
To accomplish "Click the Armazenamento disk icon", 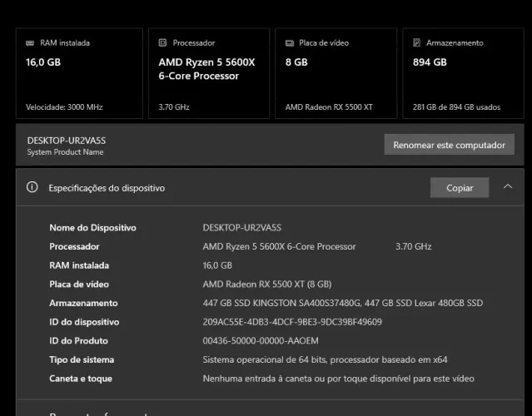I will [x=416, y=42].
